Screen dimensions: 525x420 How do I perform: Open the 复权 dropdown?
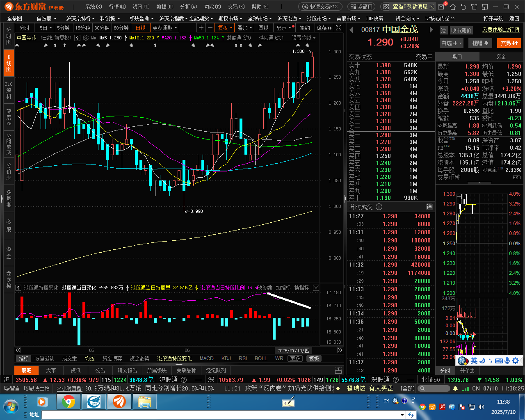coord(225,28)
